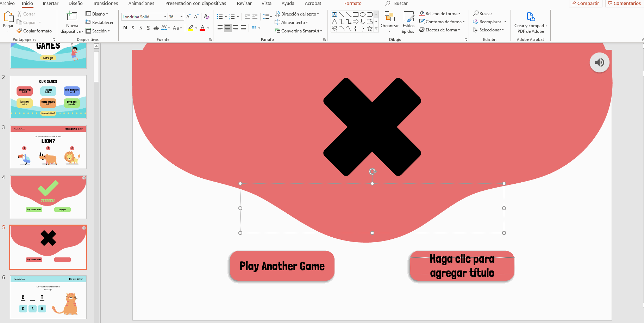Image resolution: width=644 pixels, height=323 pixels.
Task: Click the Organizar arrange icon
Action: point(389,17)
